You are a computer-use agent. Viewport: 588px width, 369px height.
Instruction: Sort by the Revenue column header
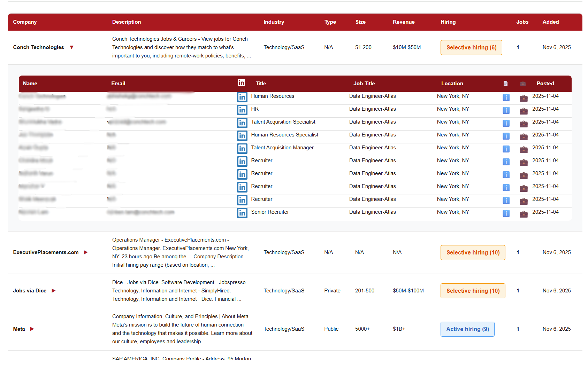403,22
